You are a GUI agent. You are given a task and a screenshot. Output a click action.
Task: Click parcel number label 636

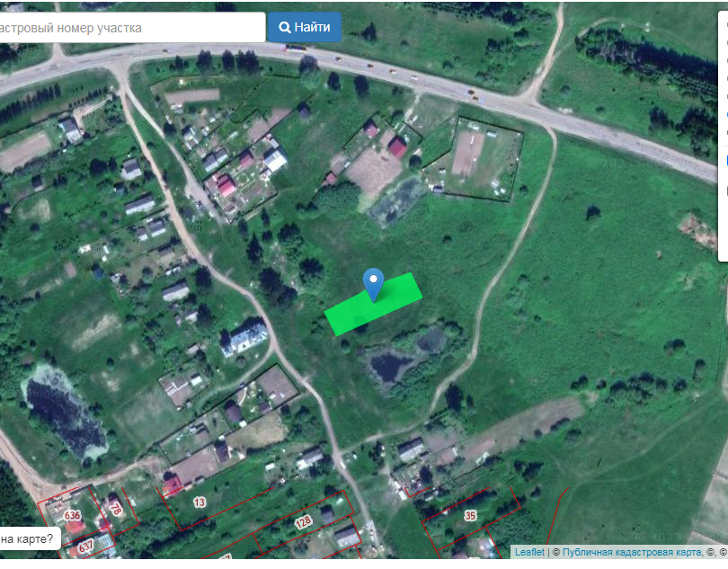click(72, 515)
